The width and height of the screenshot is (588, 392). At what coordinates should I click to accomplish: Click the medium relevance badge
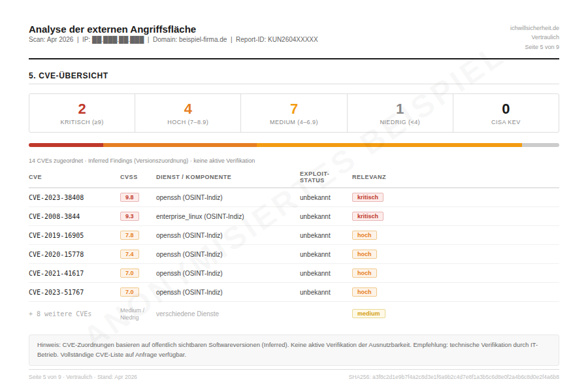pos(368,314)
